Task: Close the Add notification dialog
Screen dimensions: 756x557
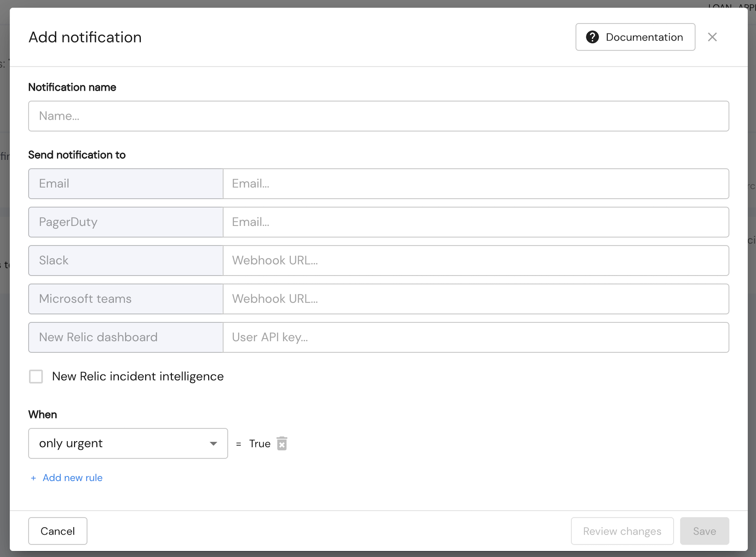Action: [712, 37]
